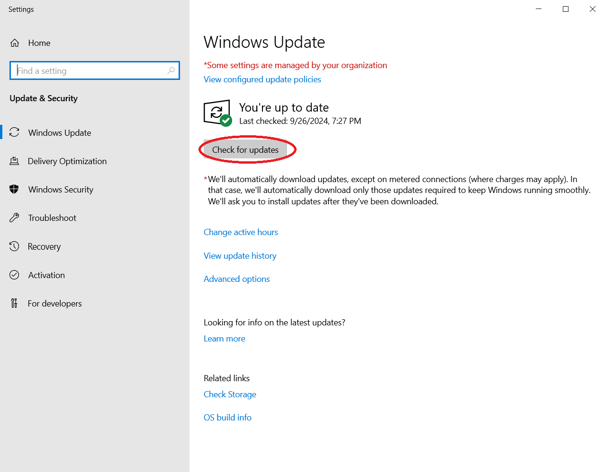Open View configured update policies
This screenshot has width=604, height=472.
click(x=262, y=79)
